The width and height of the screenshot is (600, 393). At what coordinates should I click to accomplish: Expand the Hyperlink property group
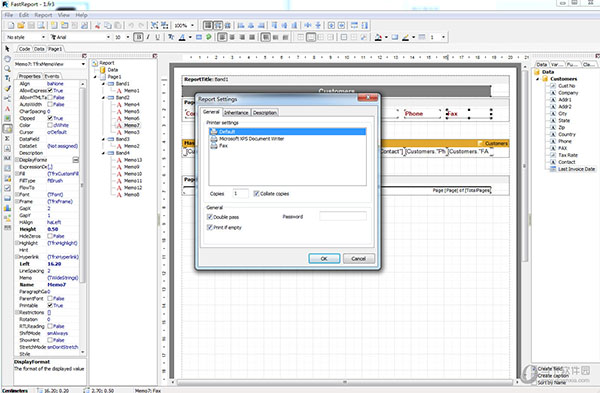16,257
